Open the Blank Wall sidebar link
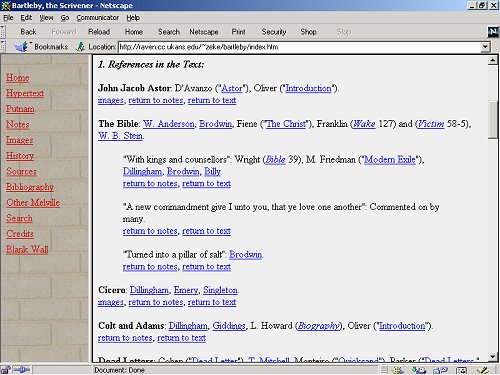This screenshot has width=500, height=375. (27, 250)
